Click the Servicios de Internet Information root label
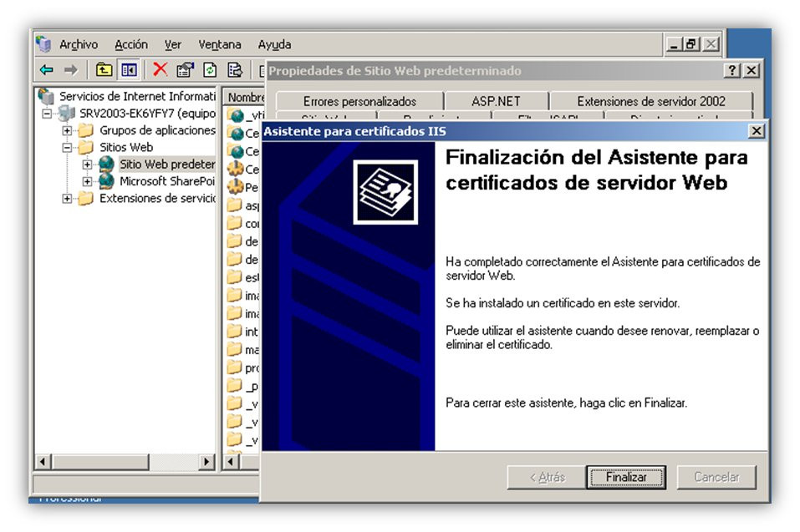This screenshot has width=800, height=532. click(x=138, y=96)
